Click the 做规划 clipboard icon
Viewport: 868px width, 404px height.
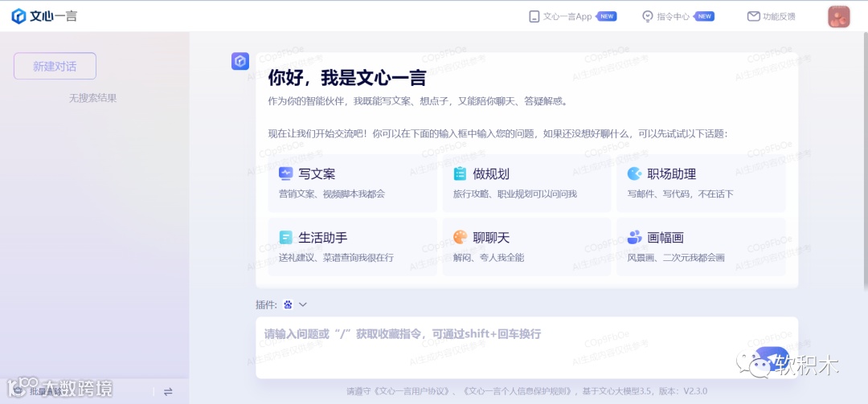460,173
